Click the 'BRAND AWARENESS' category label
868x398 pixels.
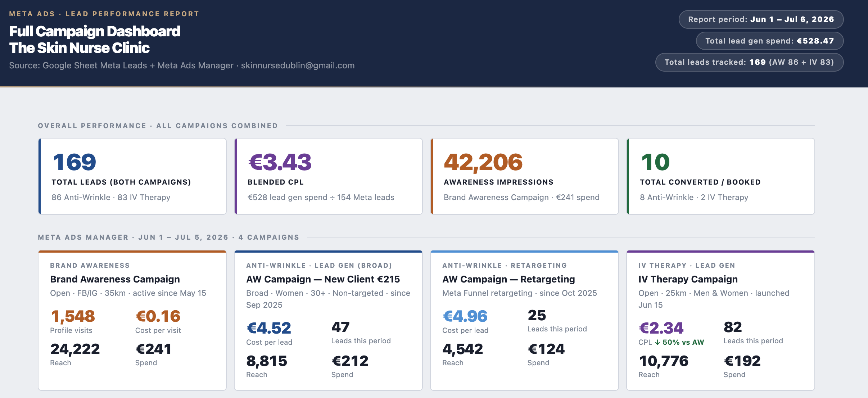[90, 266]
